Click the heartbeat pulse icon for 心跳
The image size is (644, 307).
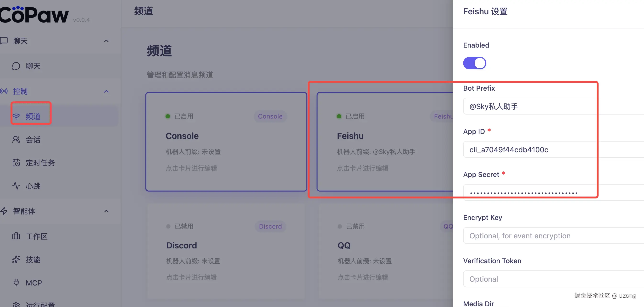tap(16, 186)
